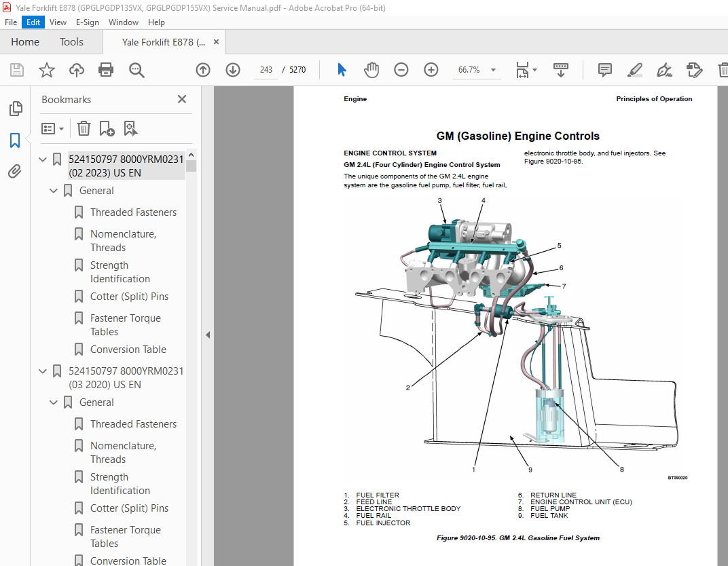Activate the Selection arrow tool
This screenshot has height=566, width=728.
[x=342, y=70]
